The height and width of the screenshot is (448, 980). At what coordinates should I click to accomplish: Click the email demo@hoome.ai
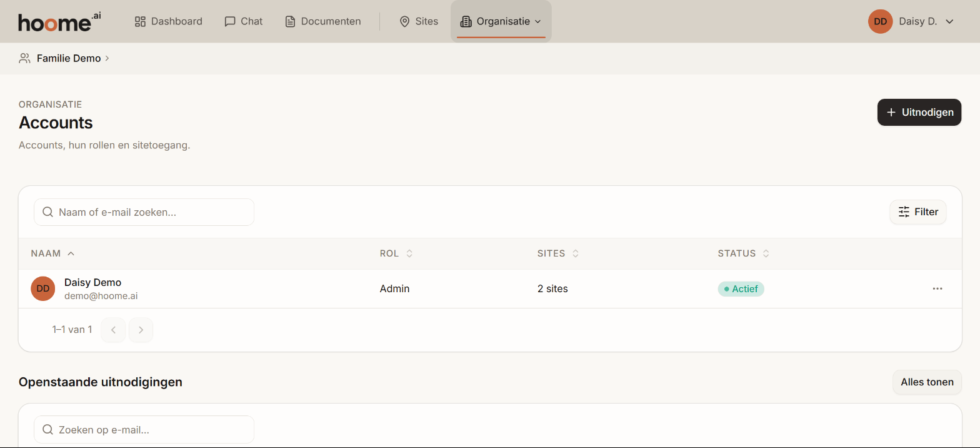(101, 296)
